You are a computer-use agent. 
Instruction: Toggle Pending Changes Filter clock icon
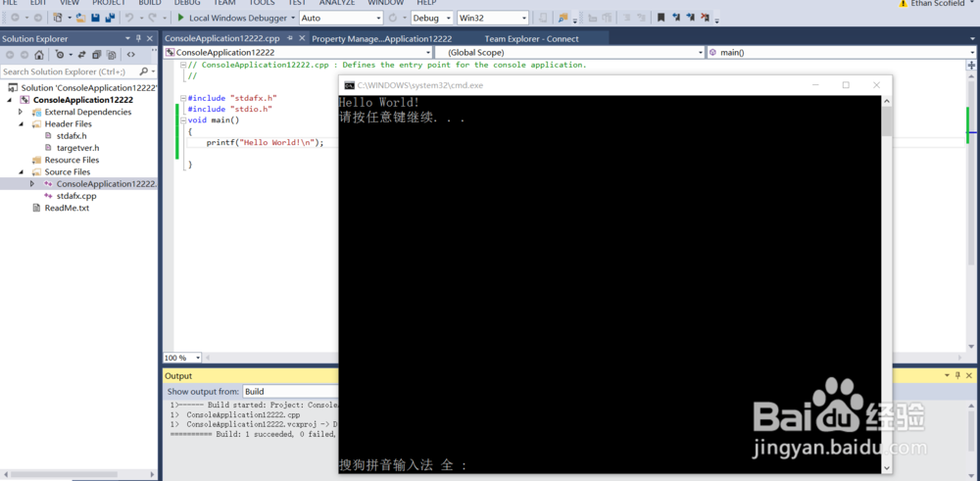click(60, 55)
